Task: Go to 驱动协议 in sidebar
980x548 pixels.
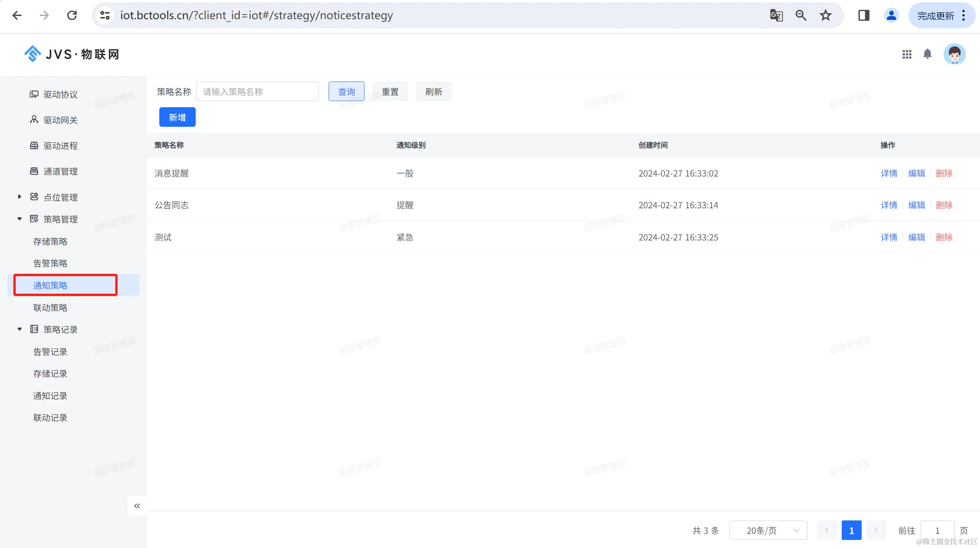Action: 61,95
